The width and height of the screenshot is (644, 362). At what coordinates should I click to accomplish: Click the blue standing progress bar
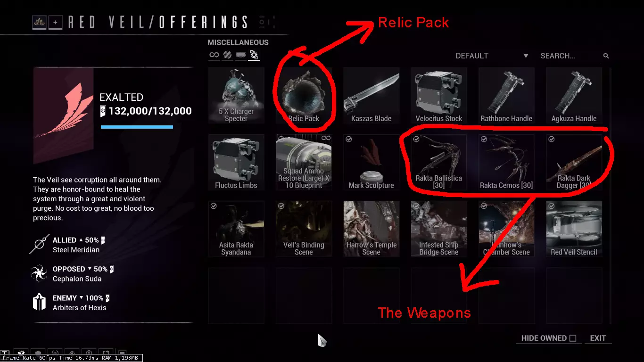click(x=137, y=127)
